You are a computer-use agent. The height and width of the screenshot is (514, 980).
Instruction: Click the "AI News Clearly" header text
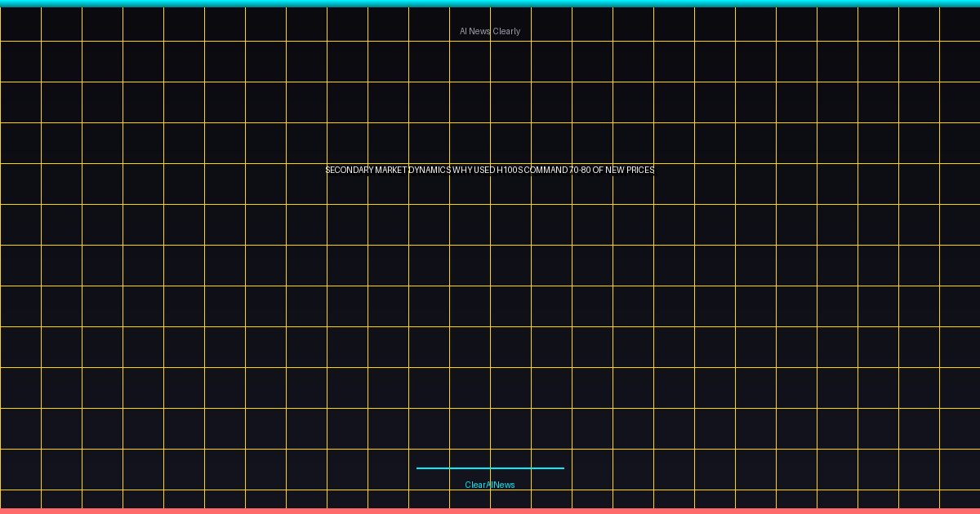tap(490, 31)
